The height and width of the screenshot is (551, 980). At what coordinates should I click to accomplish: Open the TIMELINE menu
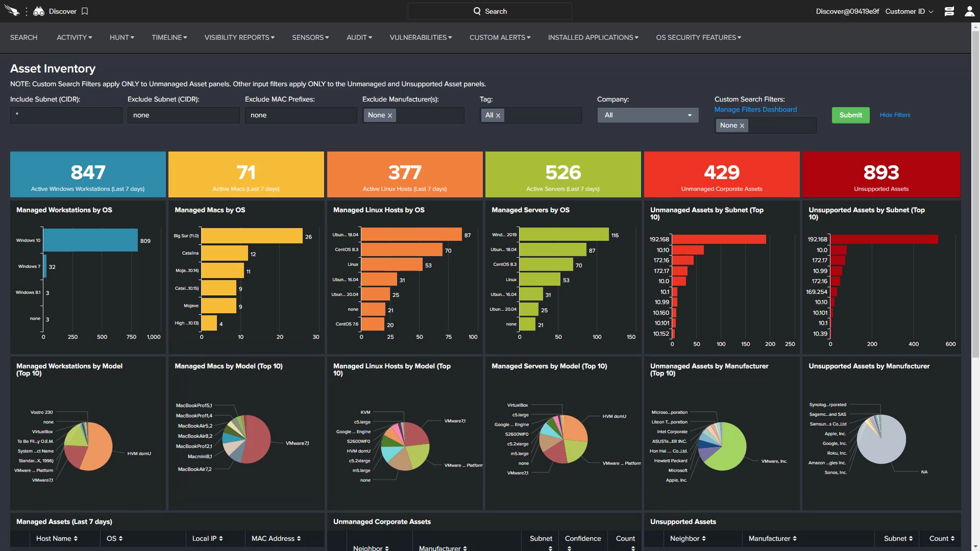pyautogui.click(x=168, y=37)
